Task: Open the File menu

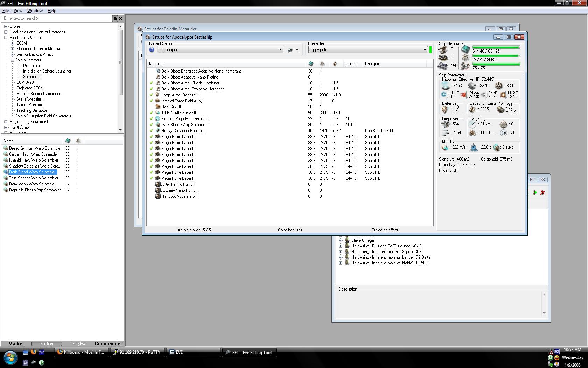Action: click(6, 11)
